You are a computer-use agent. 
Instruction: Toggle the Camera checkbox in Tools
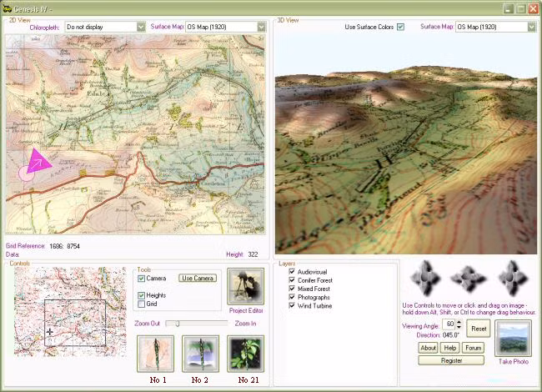[141, 279]
